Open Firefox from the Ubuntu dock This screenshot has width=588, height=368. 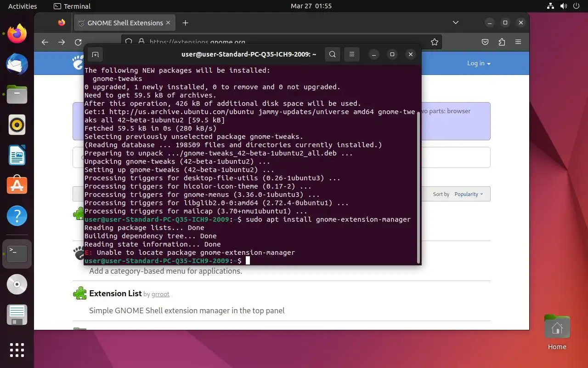17,34
